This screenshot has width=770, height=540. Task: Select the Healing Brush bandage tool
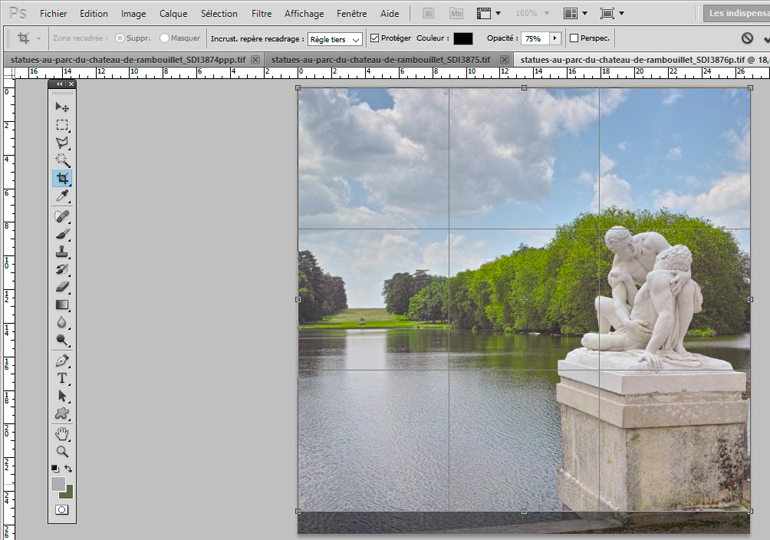(x=62, y=216)
